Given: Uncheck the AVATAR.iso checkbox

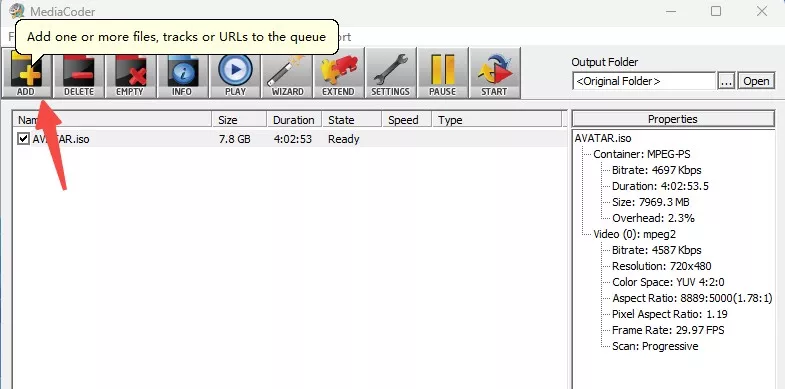Looking at the screenshot, I should click(23, 139).
